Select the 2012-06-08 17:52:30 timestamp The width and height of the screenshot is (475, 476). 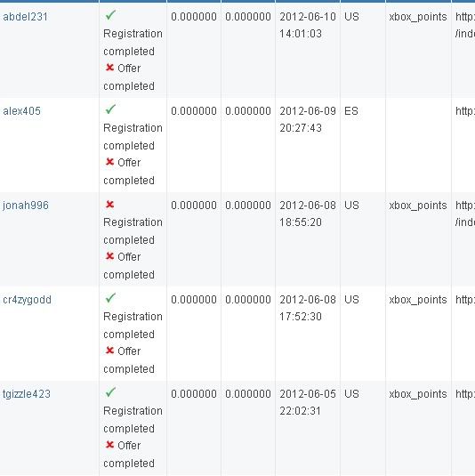click(308, 308)
